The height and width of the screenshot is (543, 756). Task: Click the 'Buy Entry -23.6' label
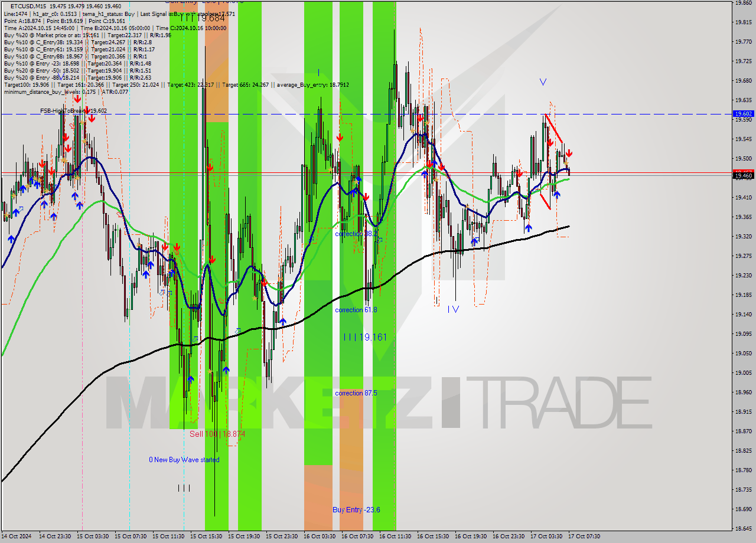tap(356, 509)
